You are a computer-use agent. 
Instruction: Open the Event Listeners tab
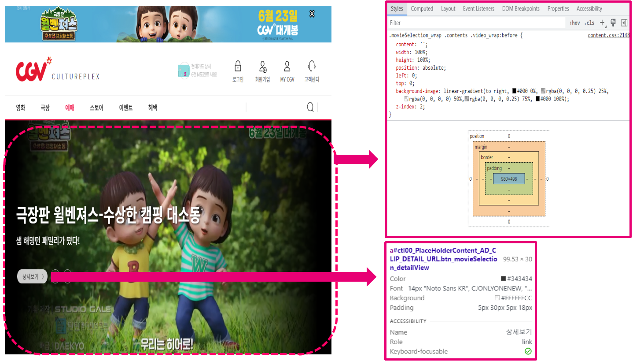click(478, 9)
